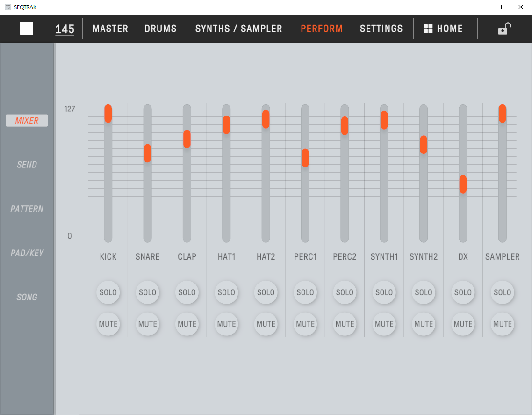Viewport: 532px width, 415px height.
Task: Mute the SNARE track
Action: click(147, 324)
